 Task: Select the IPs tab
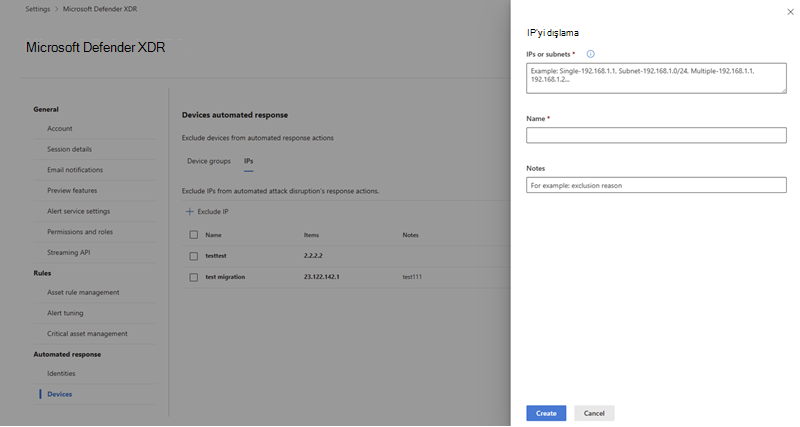point(248,161)
